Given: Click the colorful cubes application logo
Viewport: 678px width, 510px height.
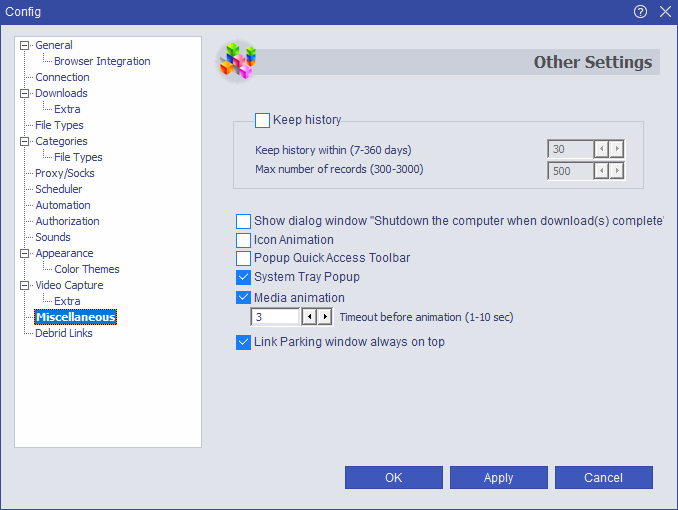Looking at the screenshot, I should point(237,61).
